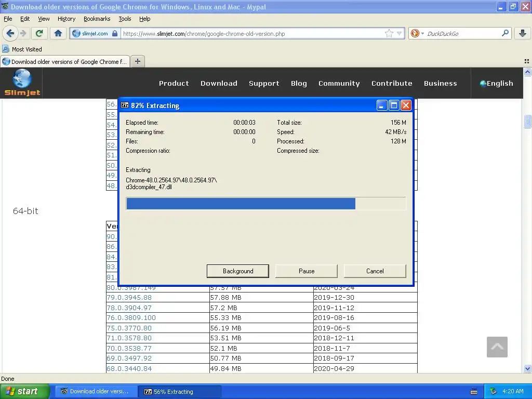This screenshot has width=532, height=399.
Task: Download Chrome version 68.0.3440.84
Action: 129,368
